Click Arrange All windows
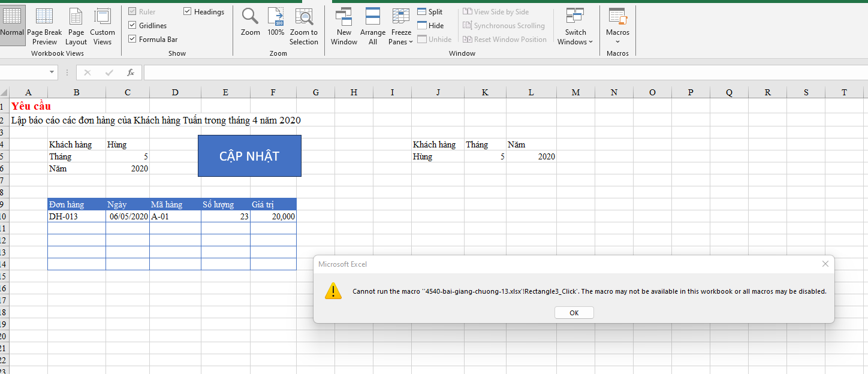Viewport: 868px width, 374px height. tap(373, 26)
